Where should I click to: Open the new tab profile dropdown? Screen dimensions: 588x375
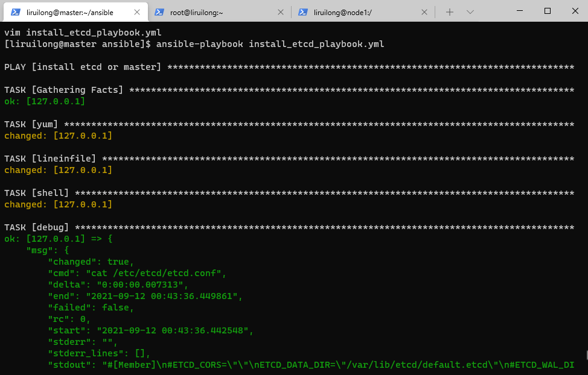470,13
